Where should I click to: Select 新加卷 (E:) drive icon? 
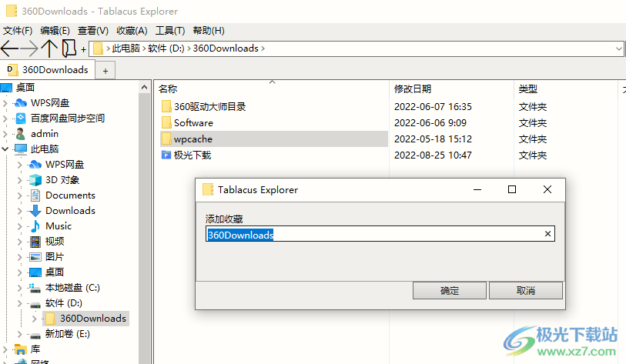[35, 335]
